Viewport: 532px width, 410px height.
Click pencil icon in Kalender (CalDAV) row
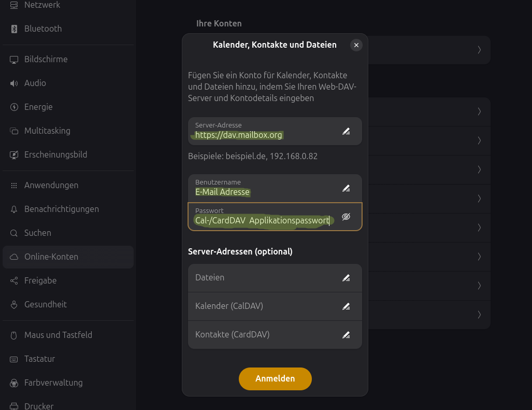coord(346,306)
